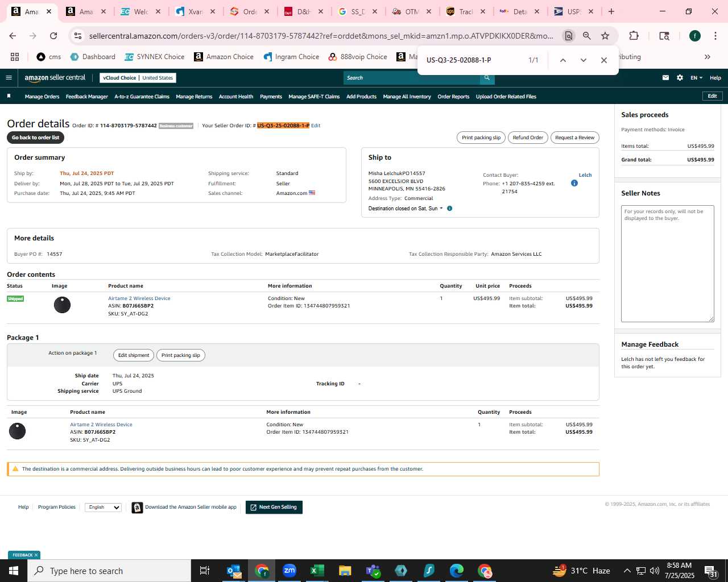Image resolution: width=728 pixels, height=582 pixels.
Task: Click info icon next to buyer phone
Action: (574, 183)
